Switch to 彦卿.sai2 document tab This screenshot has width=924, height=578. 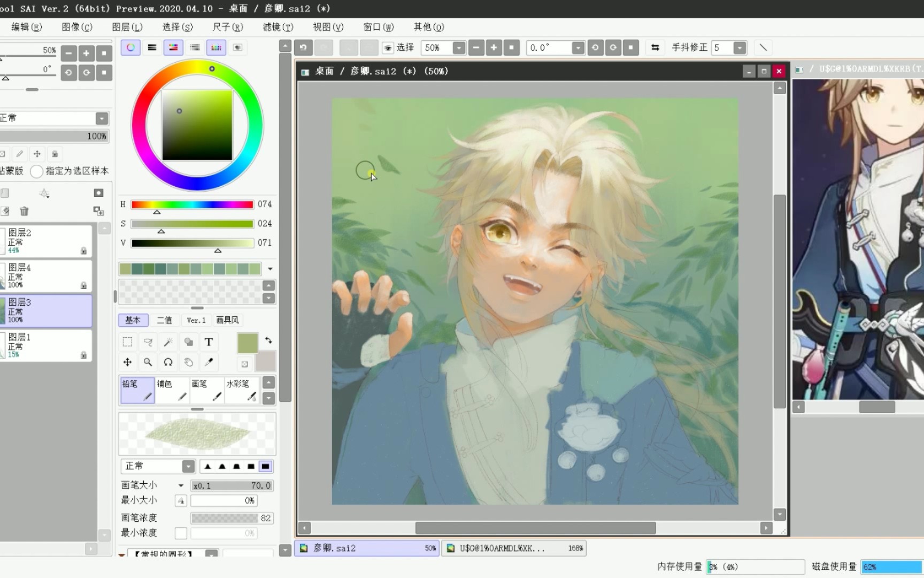click(x=367, y=548)
